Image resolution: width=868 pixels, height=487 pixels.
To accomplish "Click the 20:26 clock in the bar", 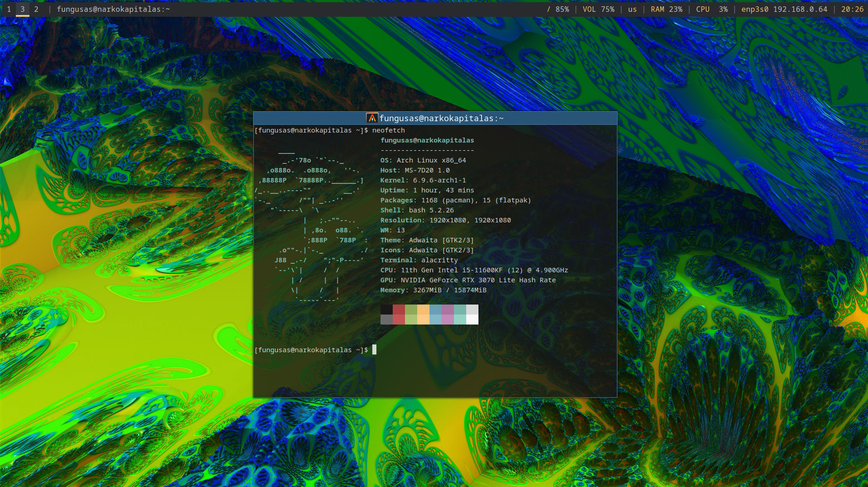I will tap(852, 9).
